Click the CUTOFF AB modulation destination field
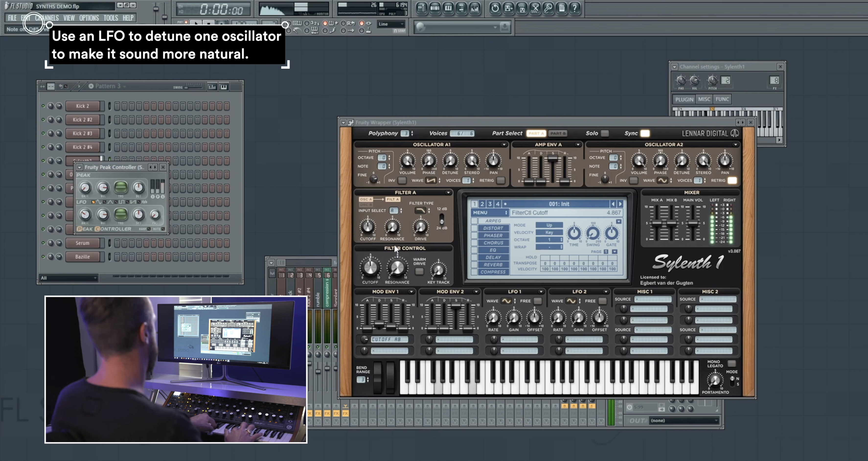 click(389, 339)
